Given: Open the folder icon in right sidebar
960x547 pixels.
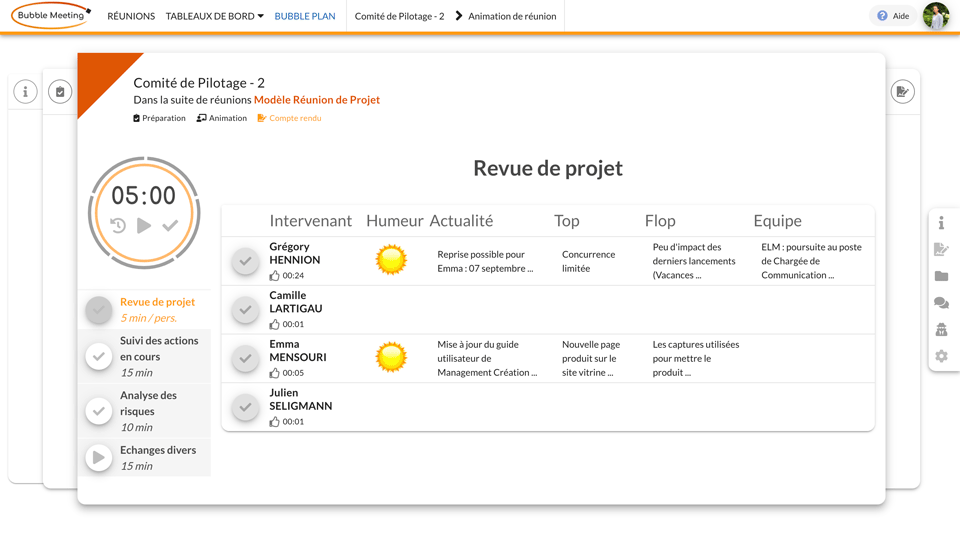Looking at the screenshot, I should tap(941, 276).
